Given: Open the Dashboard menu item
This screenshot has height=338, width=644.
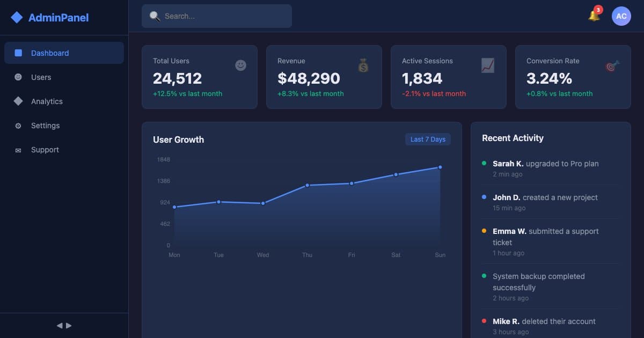Looking at the screenshot, I should pos(64,53).
